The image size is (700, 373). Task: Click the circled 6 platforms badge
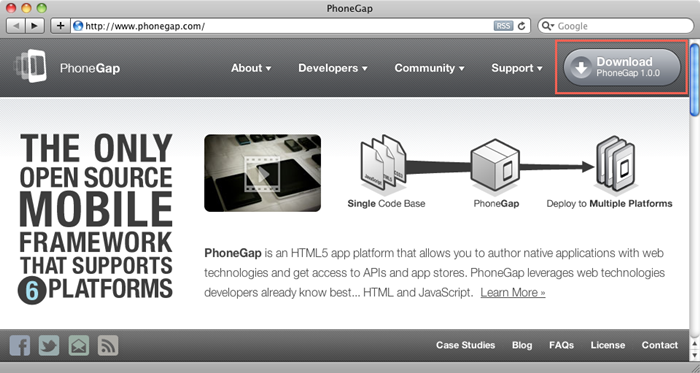(32, 291)
